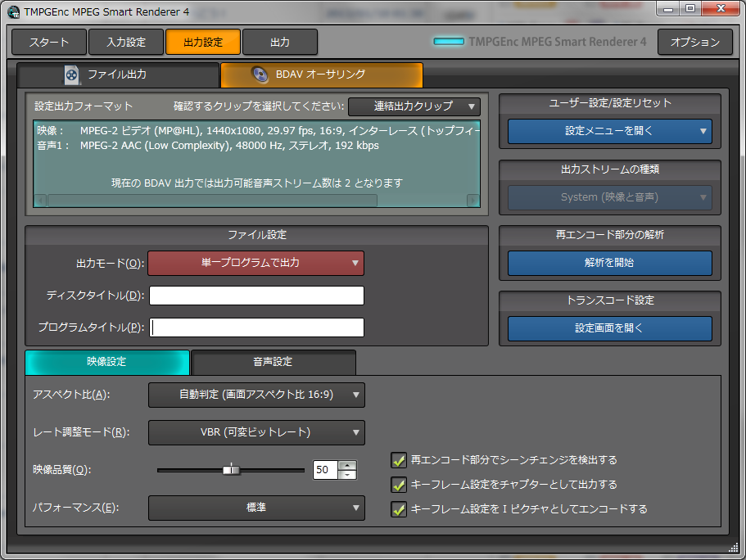This screenshot has width=746, height=560.
Task: Click the 映像 MPEG-2 ビデオ format line
Action: click(x=258, y=131)
